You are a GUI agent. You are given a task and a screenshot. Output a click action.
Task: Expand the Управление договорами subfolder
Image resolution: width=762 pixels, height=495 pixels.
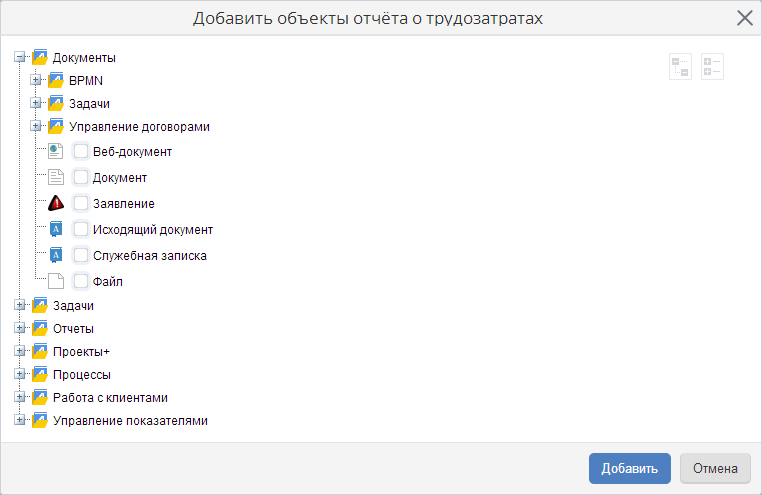(x=36, y=127)
